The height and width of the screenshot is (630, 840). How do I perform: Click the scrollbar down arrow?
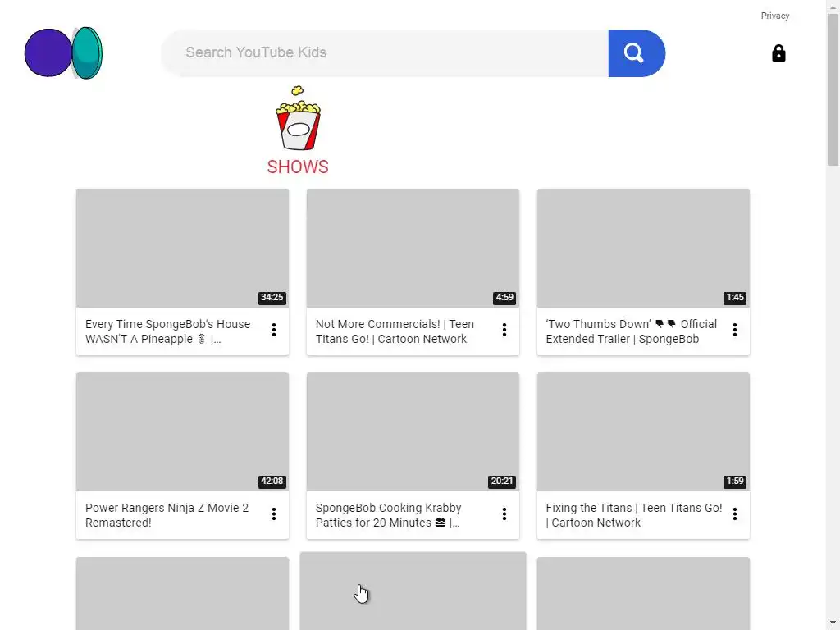(833, 623)
